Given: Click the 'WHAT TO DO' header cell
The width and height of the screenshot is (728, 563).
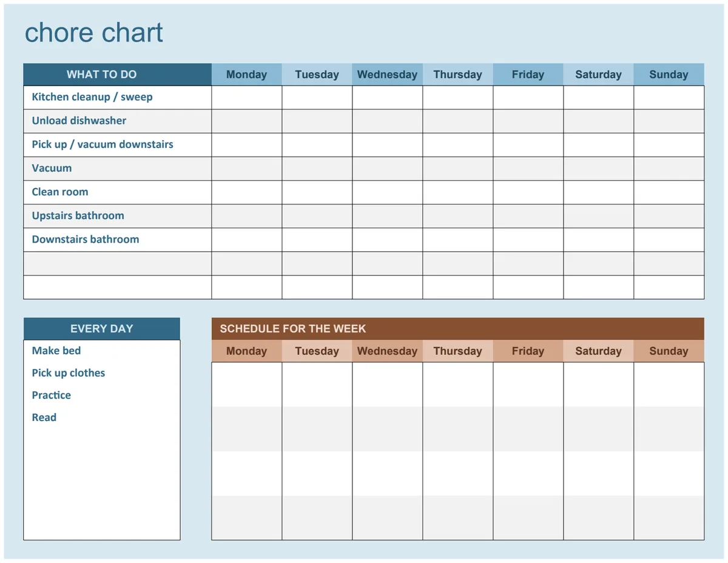Looking at the screenshot, I should pyautogui.click(x=118, y=75).
